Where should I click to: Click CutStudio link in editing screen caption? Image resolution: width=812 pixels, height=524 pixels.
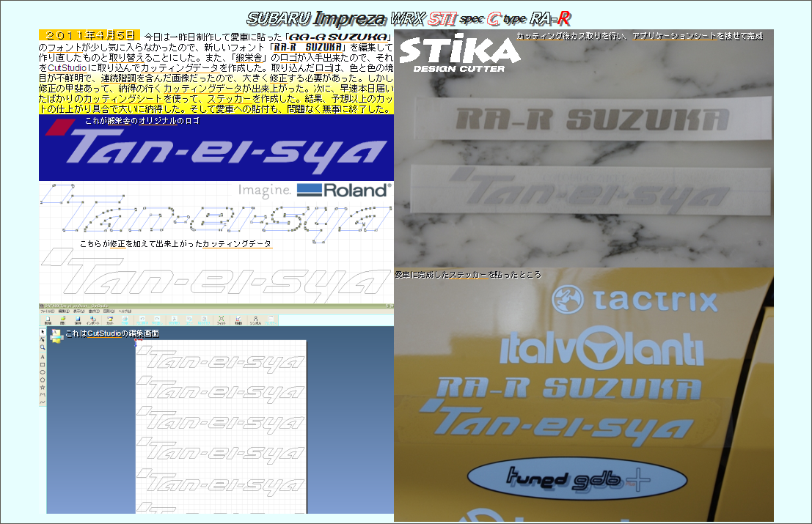[x=104, y=333]
